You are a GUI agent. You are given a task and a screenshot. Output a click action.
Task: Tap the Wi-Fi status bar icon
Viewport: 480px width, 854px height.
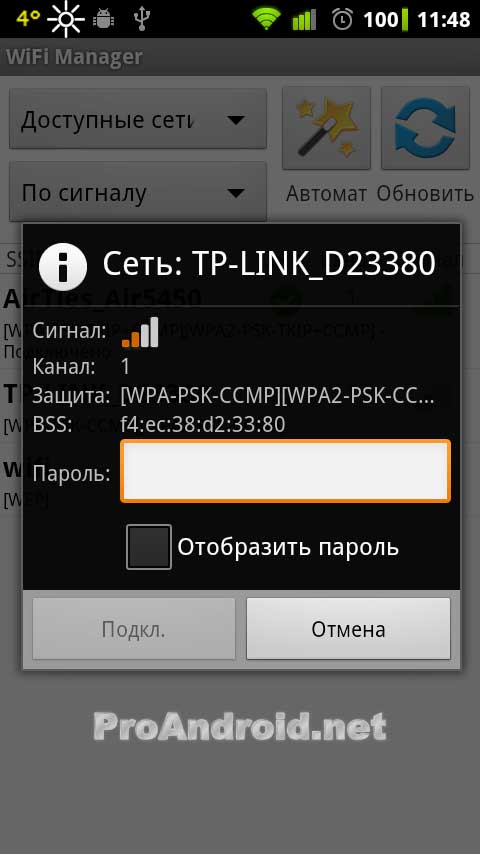click(x=266, y=19)
